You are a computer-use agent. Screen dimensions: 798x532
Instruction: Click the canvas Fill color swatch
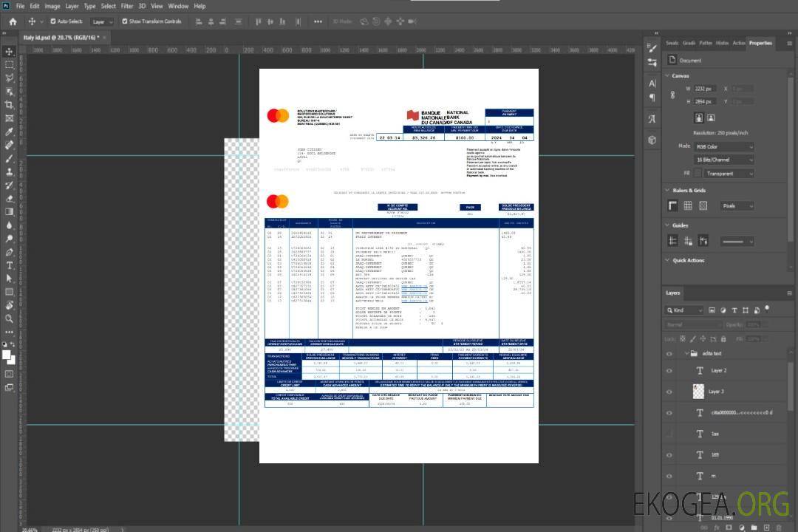pos(698,174)
